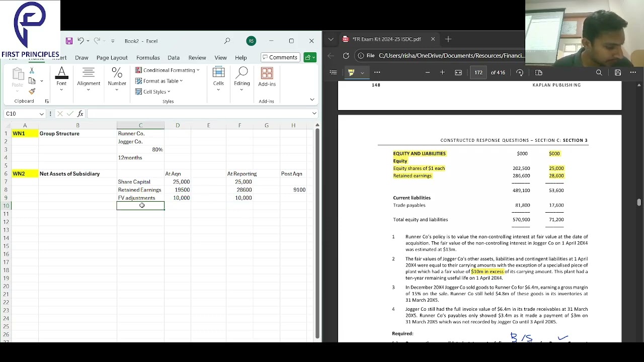
Task: Select the 80% cell
Action: coord(140,149)
